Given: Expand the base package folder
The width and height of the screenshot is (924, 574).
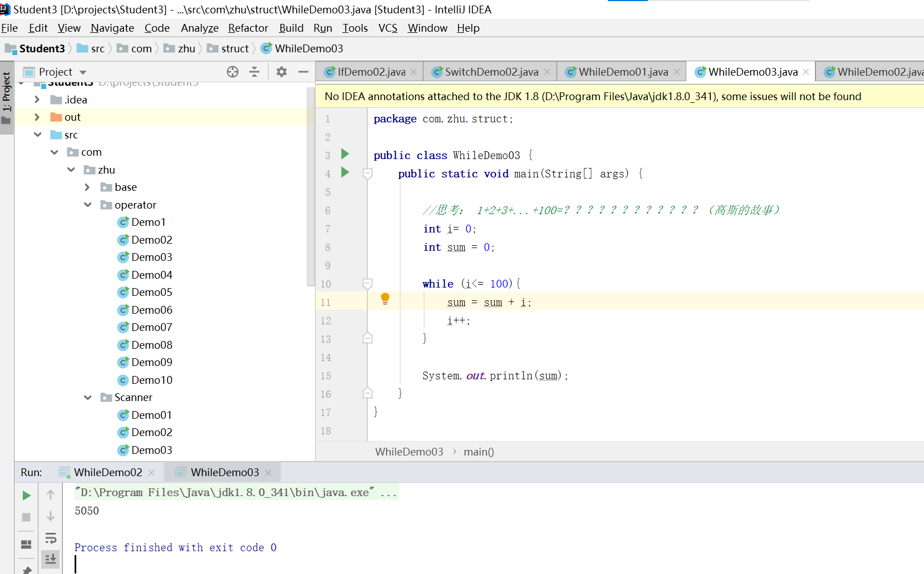Looking at the screenshot, I should [x=87, y=187].
